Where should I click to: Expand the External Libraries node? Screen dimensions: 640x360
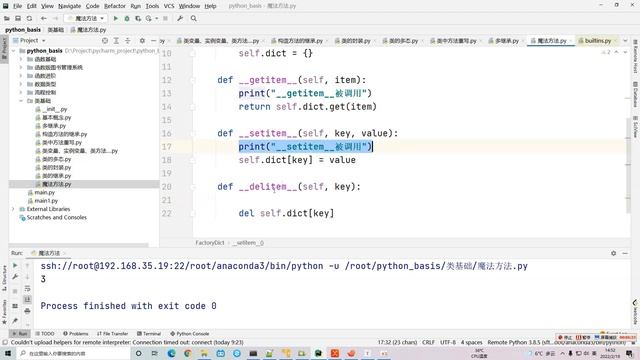[x=13, y=209]
